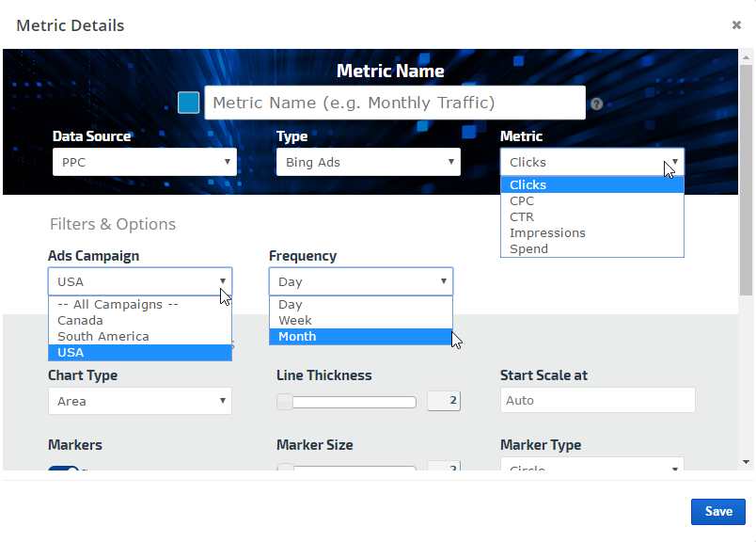Select CPC from the Metric list
This screenshot has width=756, height=542.
[522, 201]
